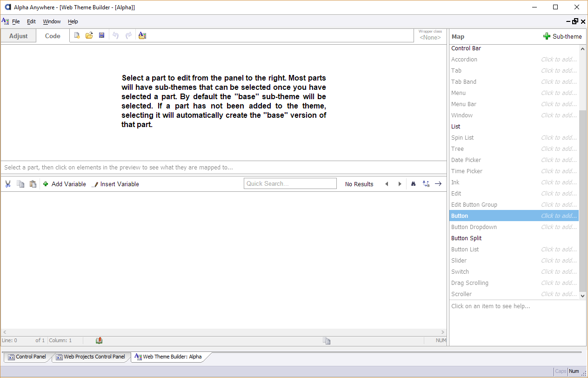Switch to the Control Panel tab
This screenshot has height=378, width=588.
27,357
